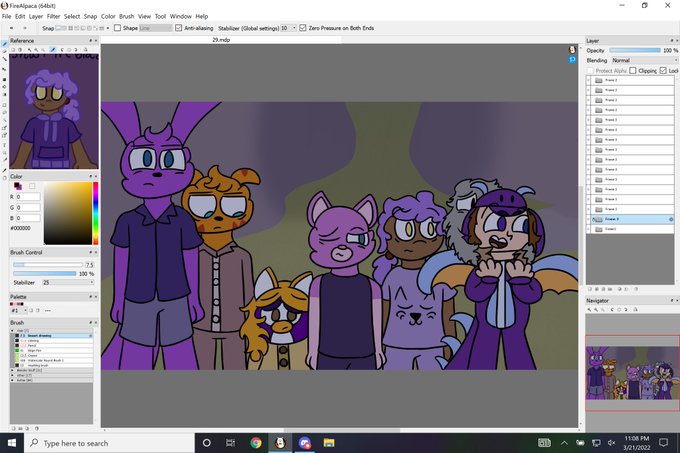Click the Type here to search box
Image resolution: width=680 pixels, height=453 pixels.
tap(109, 443)
